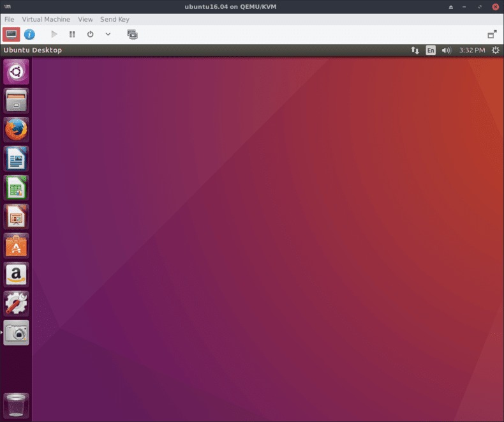Open the File menu

9,19
